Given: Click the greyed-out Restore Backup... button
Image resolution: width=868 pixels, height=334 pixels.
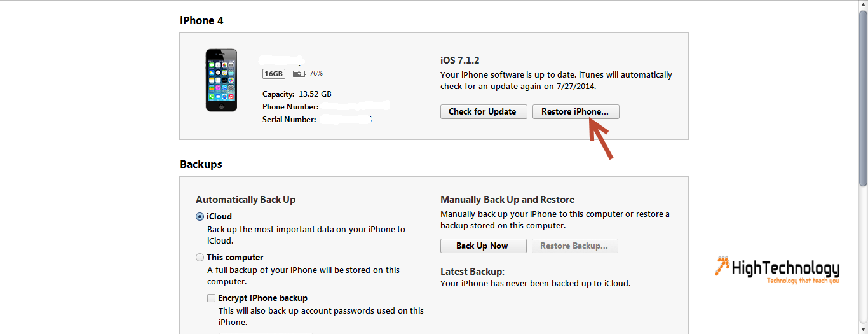Looking at the screenshot, I should pyautogui.click(x=574, y=246).
